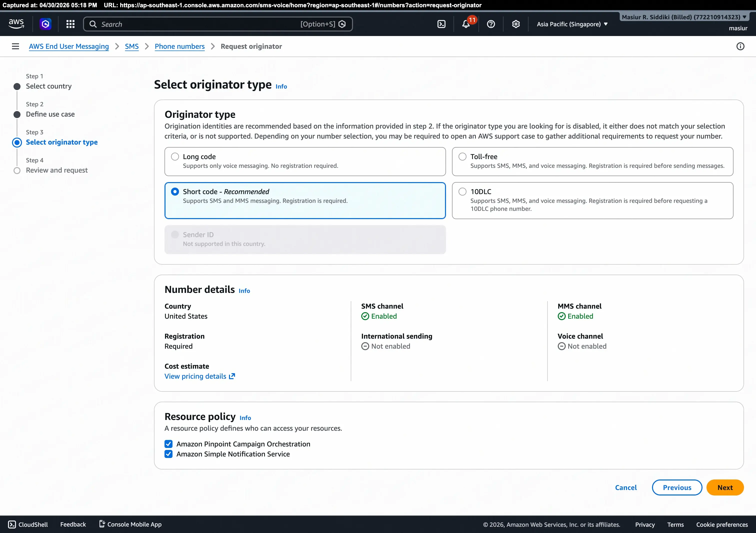Open Console Mobile App link
This screenshot has height=533, width=756.
(130, 524)
